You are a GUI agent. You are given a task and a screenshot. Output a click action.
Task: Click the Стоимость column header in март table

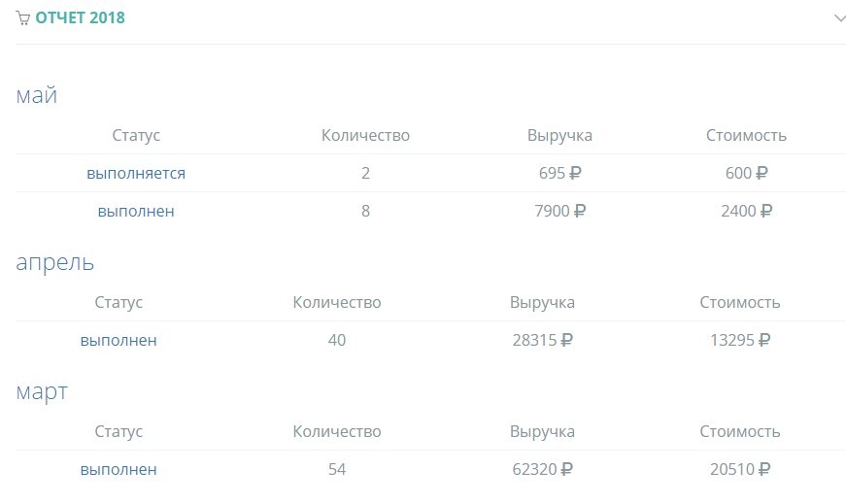(x=740, y=432)
